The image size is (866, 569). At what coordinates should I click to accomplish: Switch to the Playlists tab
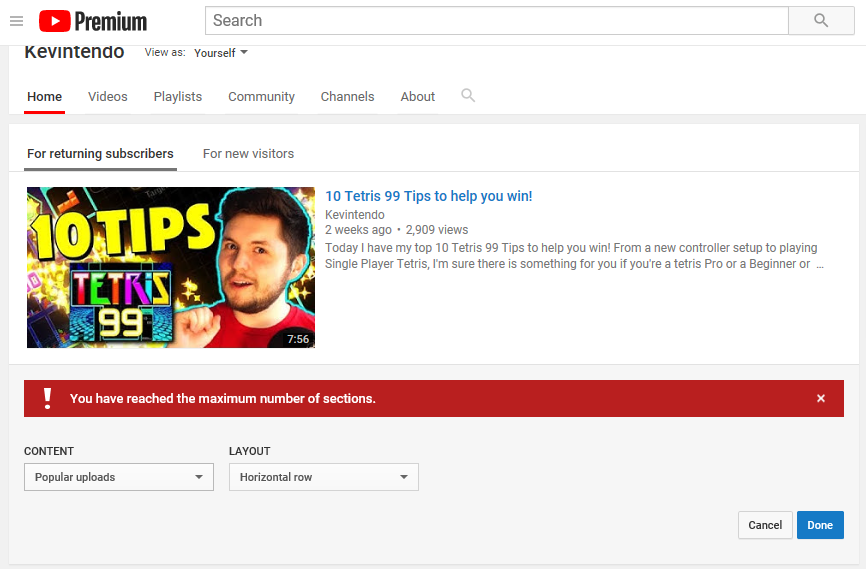(178, 97)
